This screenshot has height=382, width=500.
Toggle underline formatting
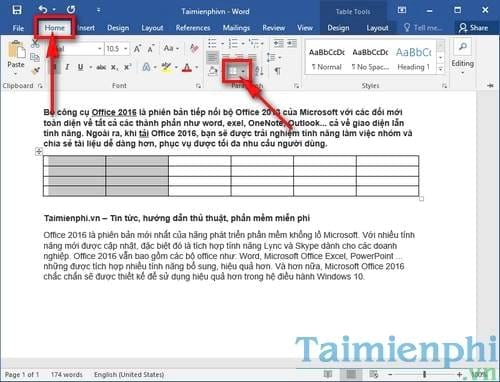pos(80,67)
